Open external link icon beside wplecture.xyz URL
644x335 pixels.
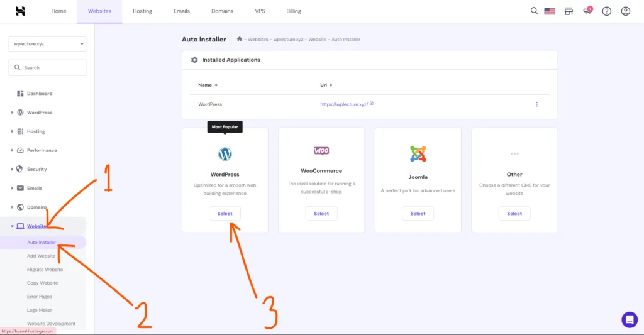(372, 104)
